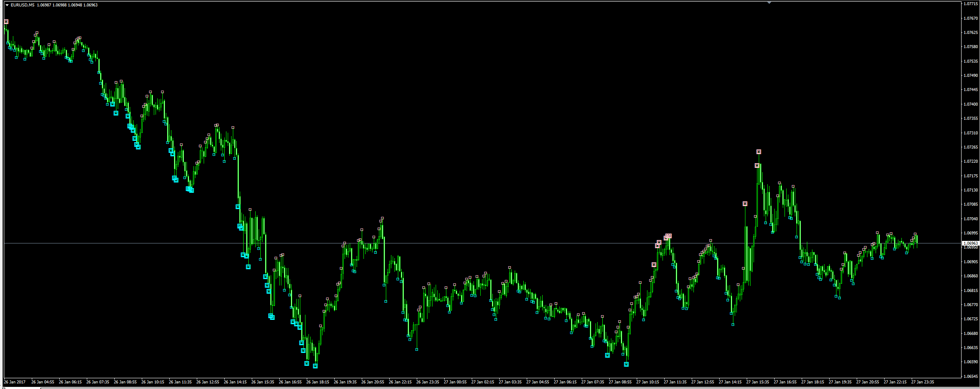Click the time axis label 27 Jan 06:15

565,382
